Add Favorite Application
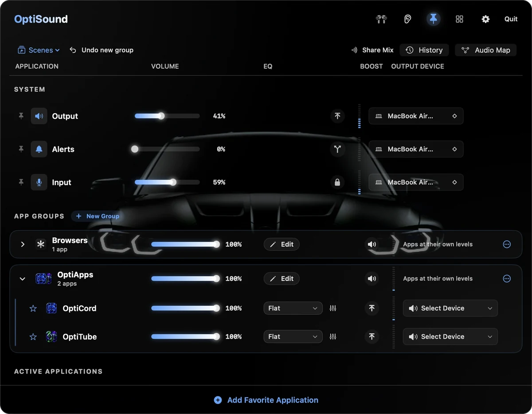 (266, 400)
